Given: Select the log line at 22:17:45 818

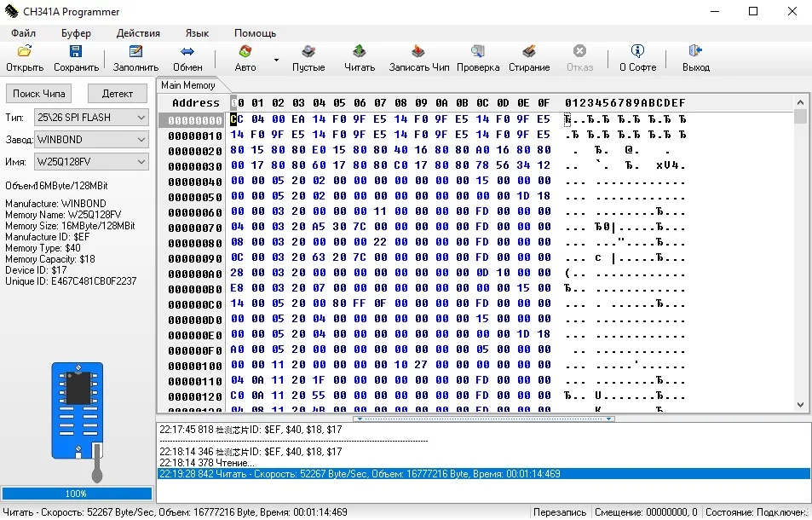Looking at the screenshot, I should coord(251,430).
